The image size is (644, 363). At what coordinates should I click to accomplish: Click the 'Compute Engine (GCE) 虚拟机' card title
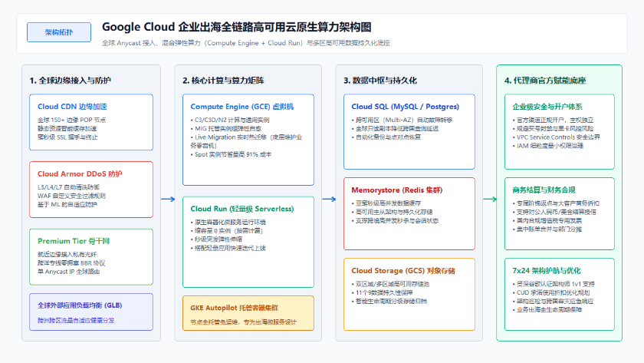pyautogui.click(x=242, y=107)
